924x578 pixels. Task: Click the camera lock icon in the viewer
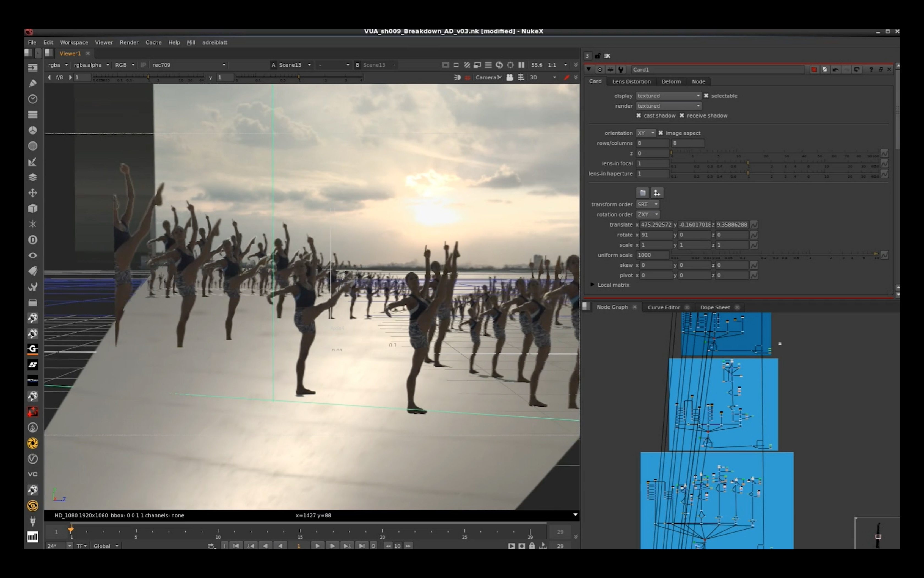pyautogui.click(x=510, y=78)
